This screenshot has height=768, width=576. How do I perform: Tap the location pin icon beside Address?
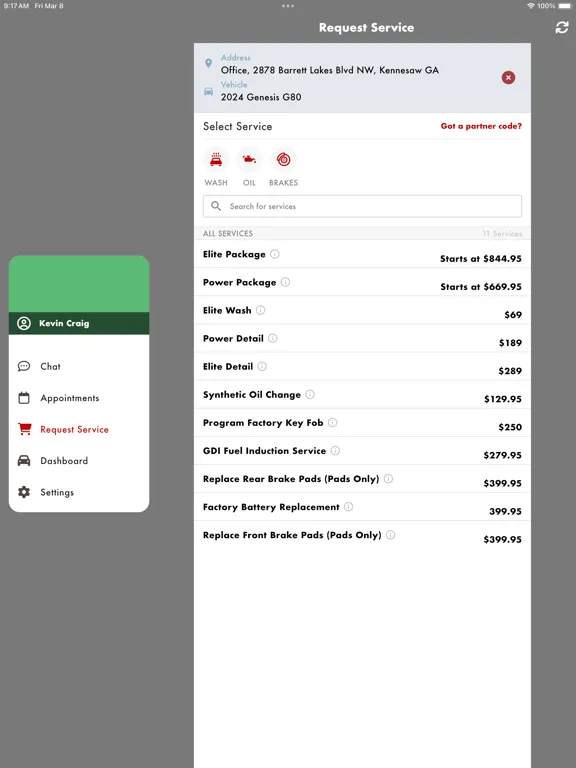click(x=209, y=63)
